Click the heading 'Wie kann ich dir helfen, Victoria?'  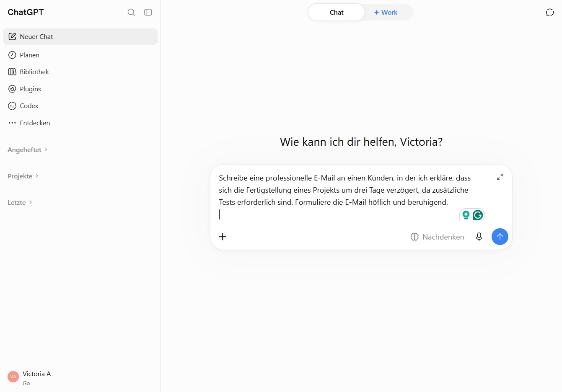click(x=361, y=142)
